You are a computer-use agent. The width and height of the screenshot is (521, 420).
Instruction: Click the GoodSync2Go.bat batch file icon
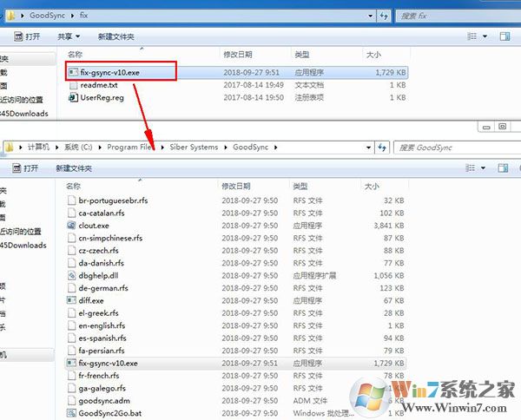(71, 413)
